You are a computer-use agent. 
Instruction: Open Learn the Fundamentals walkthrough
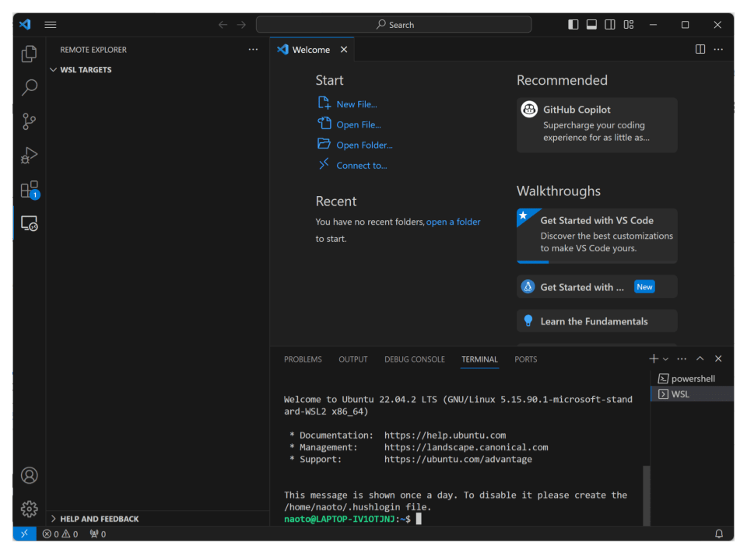597,321
